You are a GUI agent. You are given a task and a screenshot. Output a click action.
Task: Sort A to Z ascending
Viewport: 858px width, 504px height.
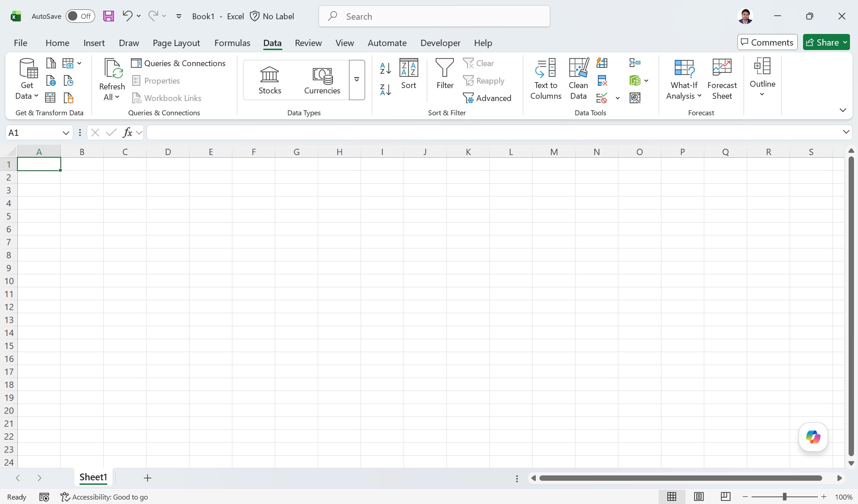pyautogui.click(x=386, y=68)
